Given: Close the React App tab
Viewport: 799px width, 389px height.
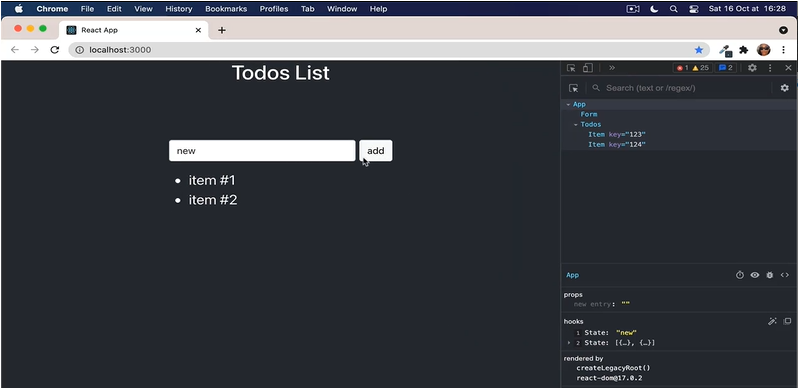Looking at the screenshot, I should coord(198,30).
